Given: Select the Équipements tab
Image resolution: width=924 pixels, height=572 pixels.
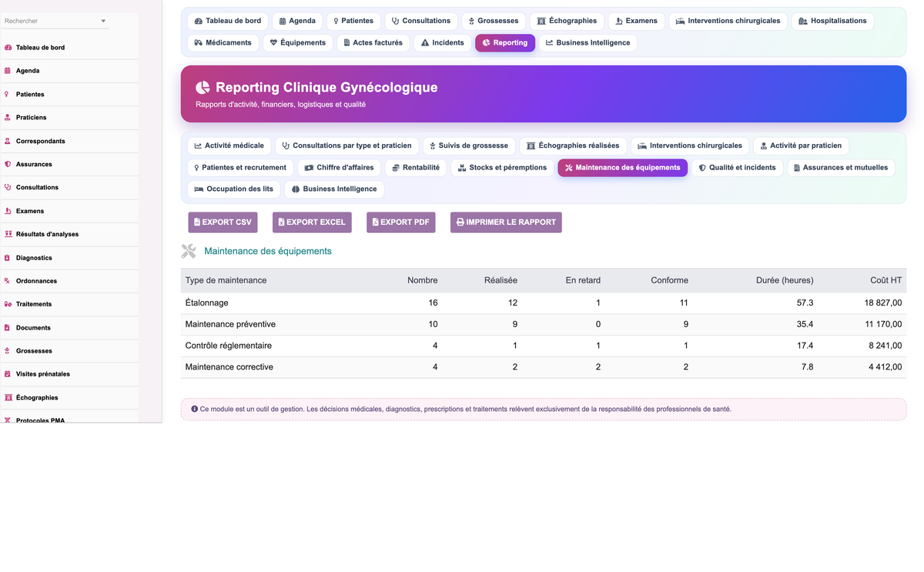Looking at the screenshot, I should pyautogui.click(x=297, y=42).
